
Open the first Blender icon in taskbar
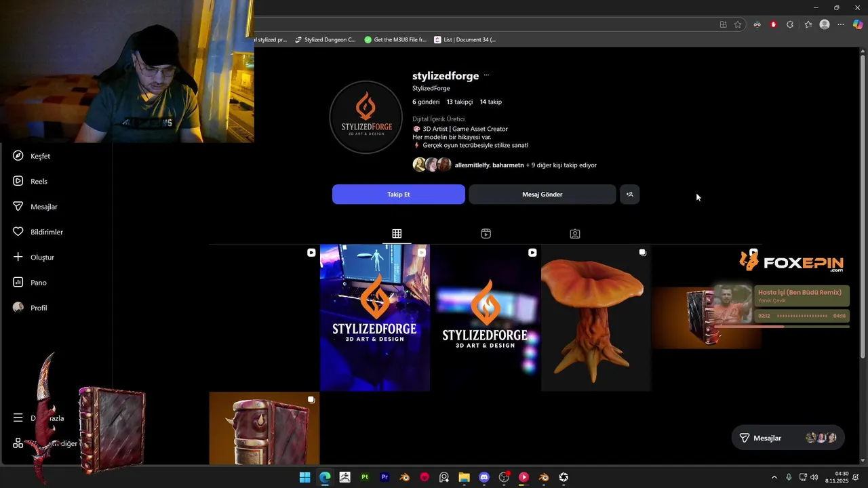405,477
